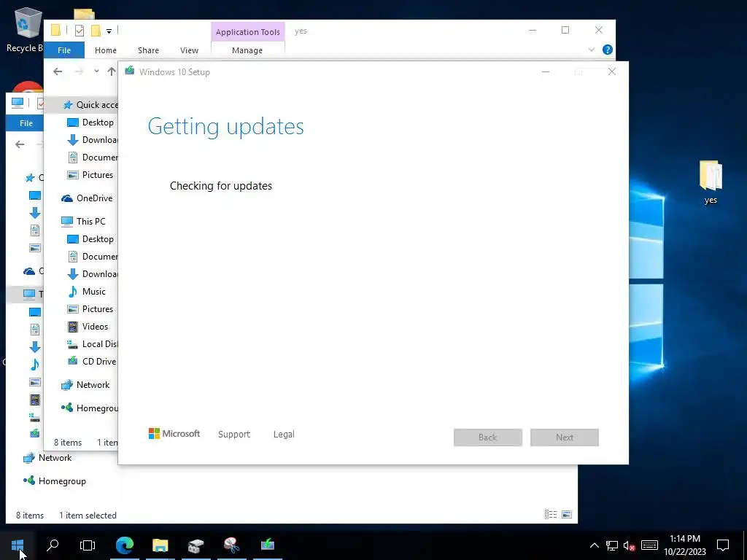Select the yes folder on the desktop
Viewport: 747px width, 560px height.
pyautogui.click(x=711, y=183)
